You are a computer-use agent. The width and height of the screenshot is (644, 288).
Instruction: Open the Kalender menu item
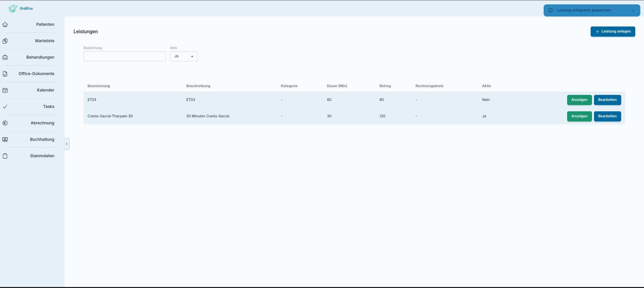point(46,90)
